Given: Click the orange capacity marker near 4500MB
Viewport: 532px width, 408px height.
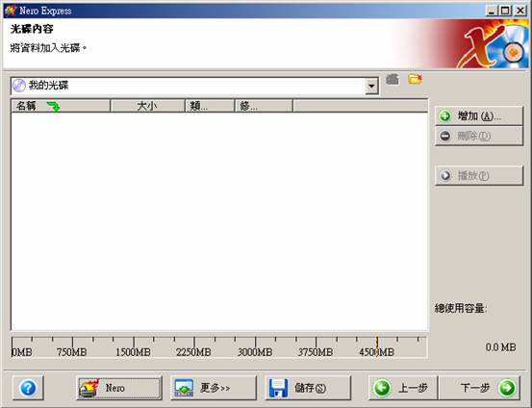Looking at the screenshot, I should (376, 346).
